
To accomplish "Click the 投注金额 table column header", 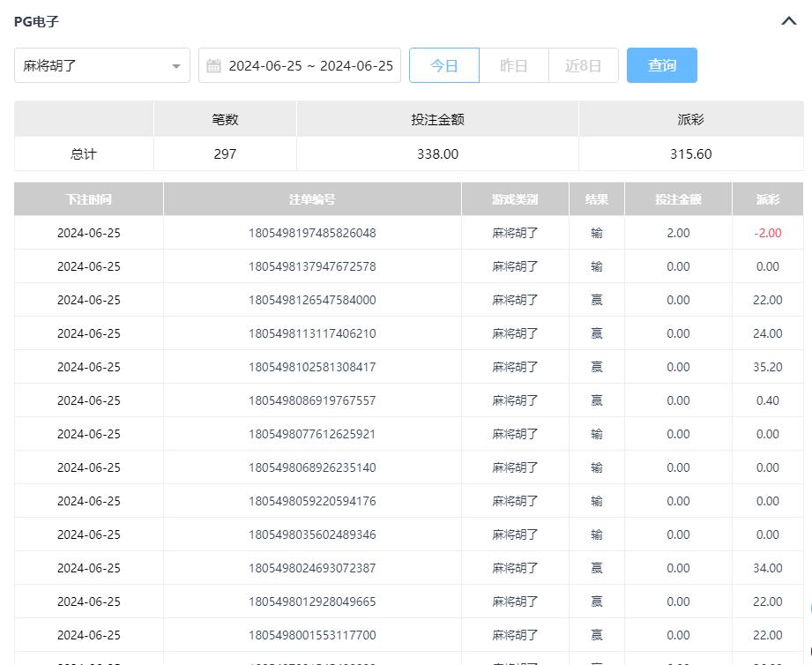I will click(678, 199).
